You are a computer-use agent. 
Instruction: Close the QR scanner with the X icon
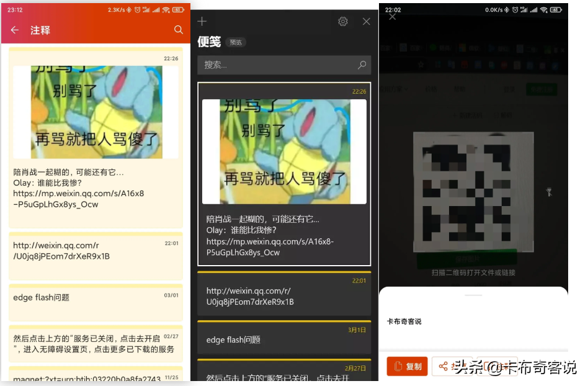point(392,17)
